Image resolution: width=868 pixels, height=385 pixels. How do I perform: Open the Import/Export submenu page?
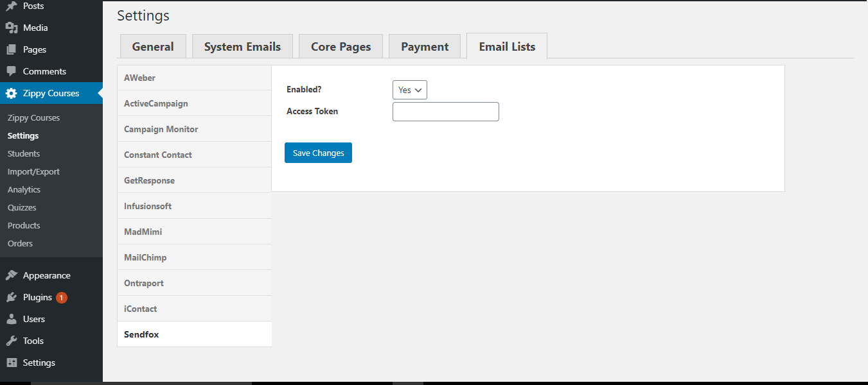[x=33, y=171]
